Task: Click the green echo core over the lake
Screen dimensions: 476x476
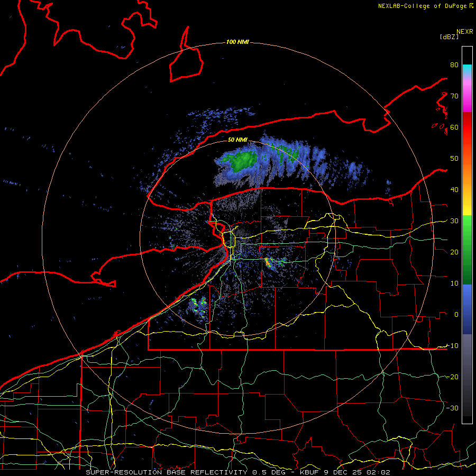Action: click(243, 161)
